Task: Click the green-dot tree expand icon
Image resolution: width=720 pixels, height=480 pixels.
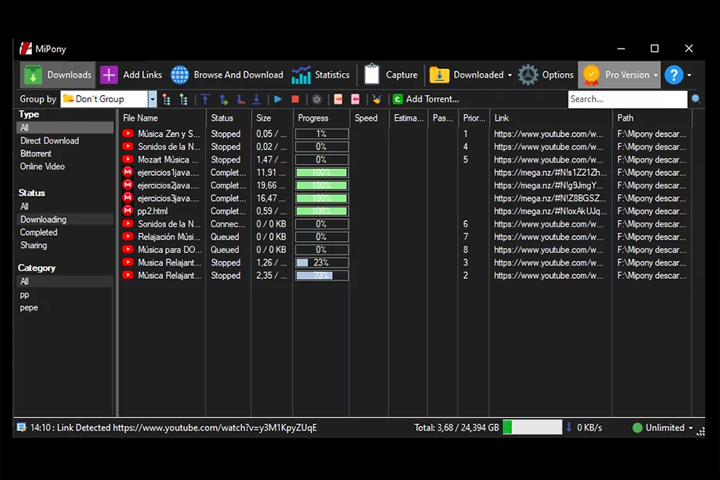Action: [183, 99]
